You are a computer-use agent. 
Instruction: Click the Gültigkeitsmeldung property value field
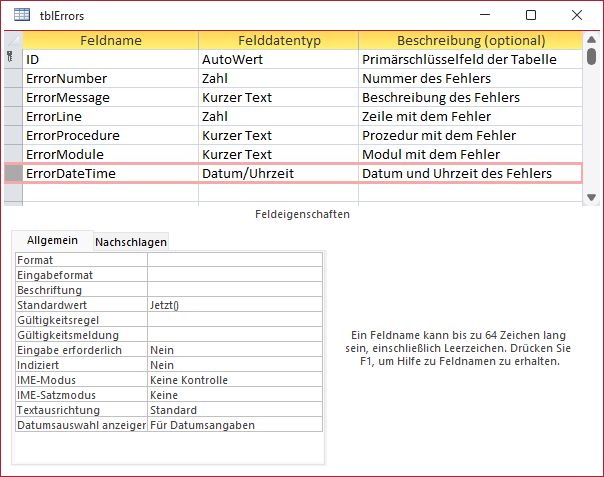[235, 335]
